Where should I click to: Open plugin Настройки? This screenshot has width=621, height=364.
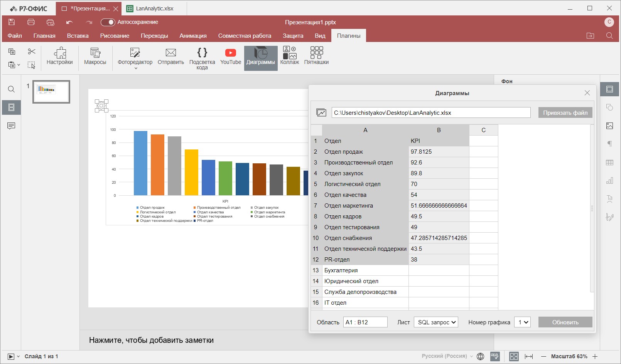(x=60, y=56)
